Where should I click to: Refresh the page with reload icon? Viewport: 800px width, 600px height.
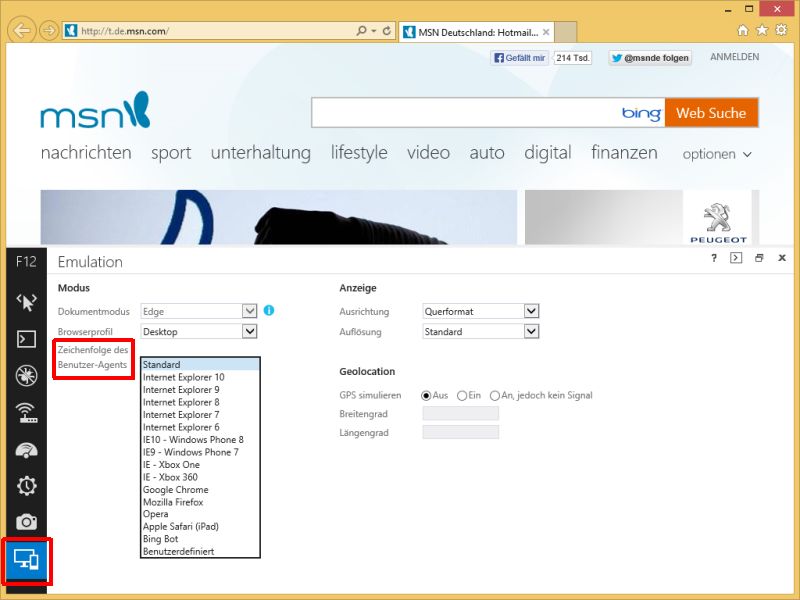point(387,31)
